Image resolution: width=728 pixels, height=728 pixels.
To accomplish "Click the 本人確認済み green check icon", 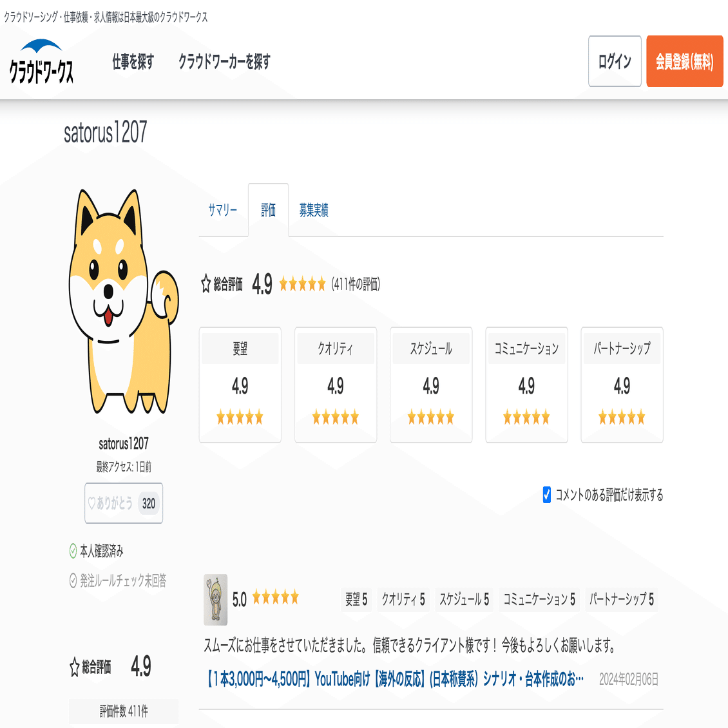I will click(x=73, y=551).
